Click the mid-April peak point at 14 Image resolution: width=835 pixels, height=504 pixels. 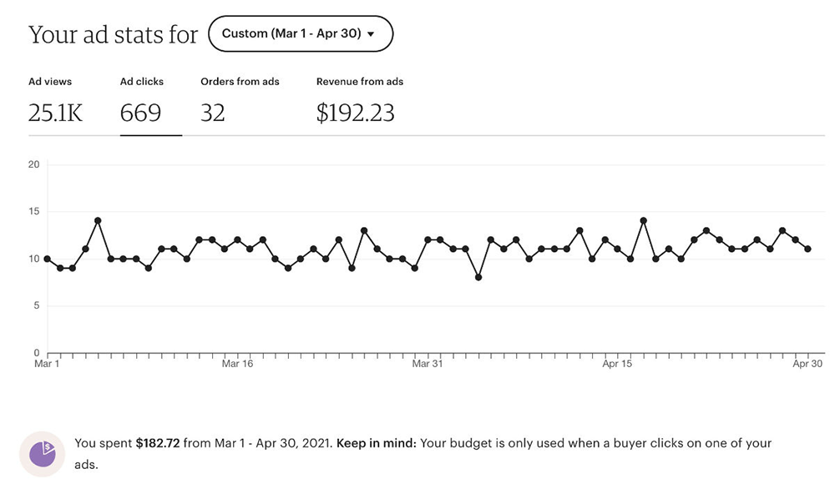643,221
